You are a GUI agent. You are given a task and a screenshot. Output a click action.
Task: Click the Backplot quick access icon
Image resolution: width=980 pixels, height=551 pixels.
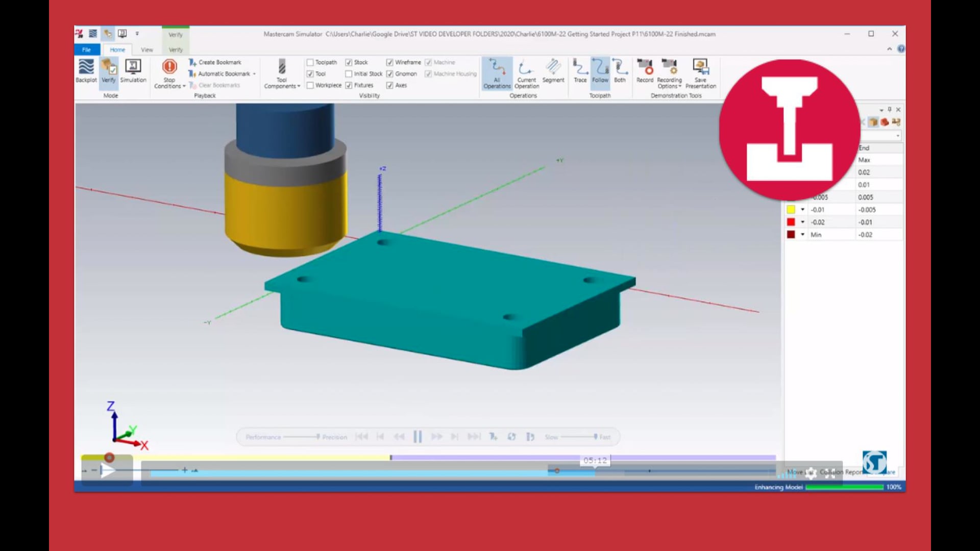click(x=93, y=34)
